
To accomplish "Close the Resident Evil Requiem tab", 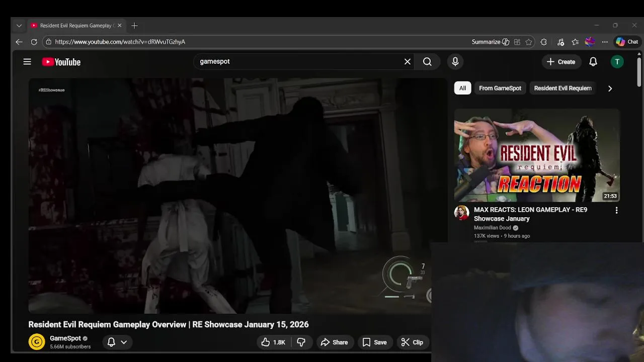I will tap(120, 26).
